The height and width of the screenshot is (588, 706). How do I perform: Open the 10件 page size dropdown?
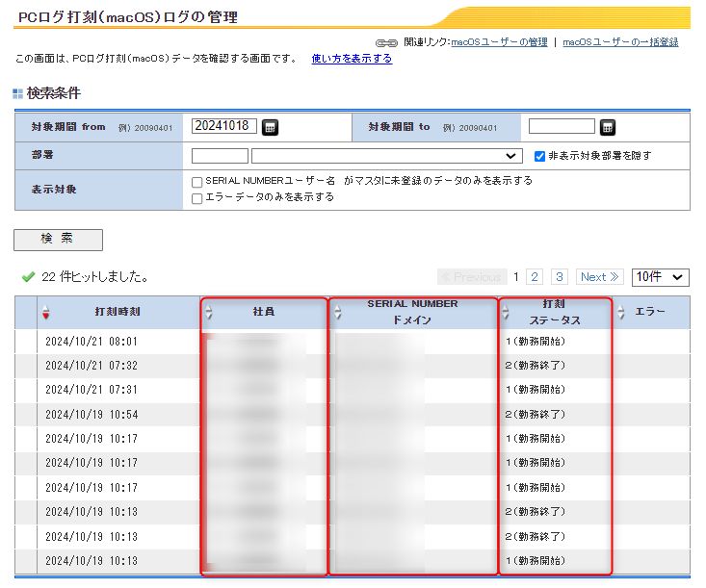[660, 277]
